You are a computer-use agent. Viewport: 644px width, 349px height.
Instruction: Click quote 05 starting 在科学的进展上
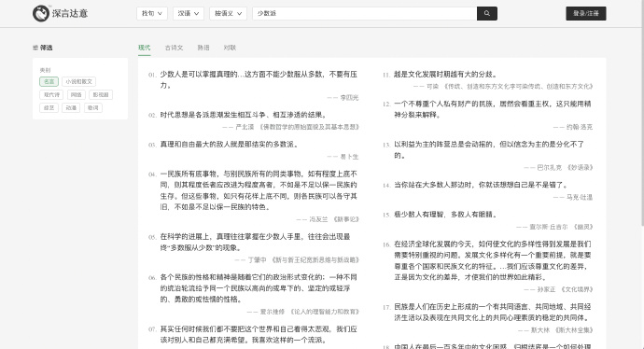255,243
